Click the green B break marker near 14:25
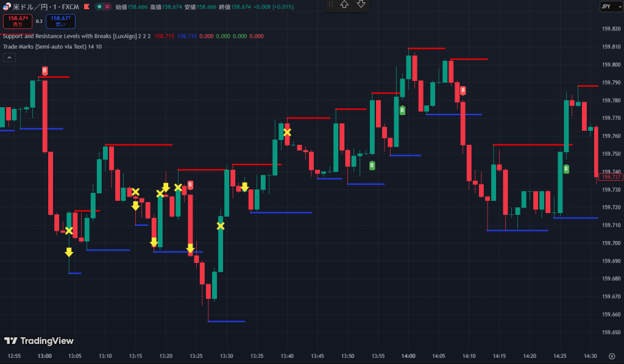 click(566, 169)
